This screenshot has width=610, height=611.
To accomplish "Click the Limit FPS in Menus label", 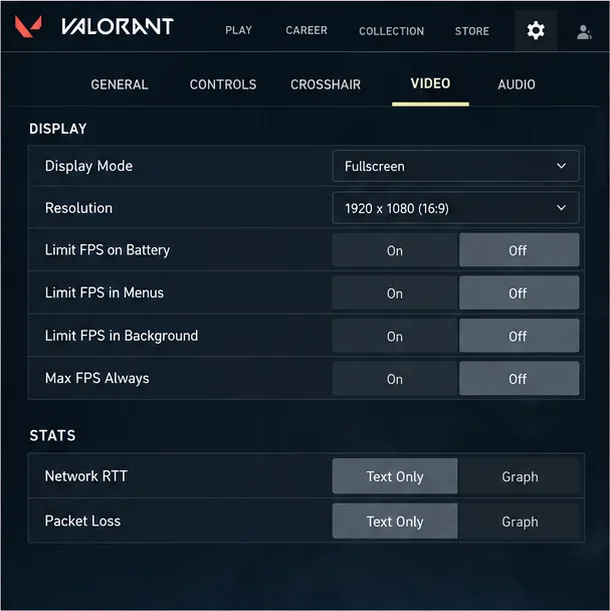I will click(x=104, y=293).
